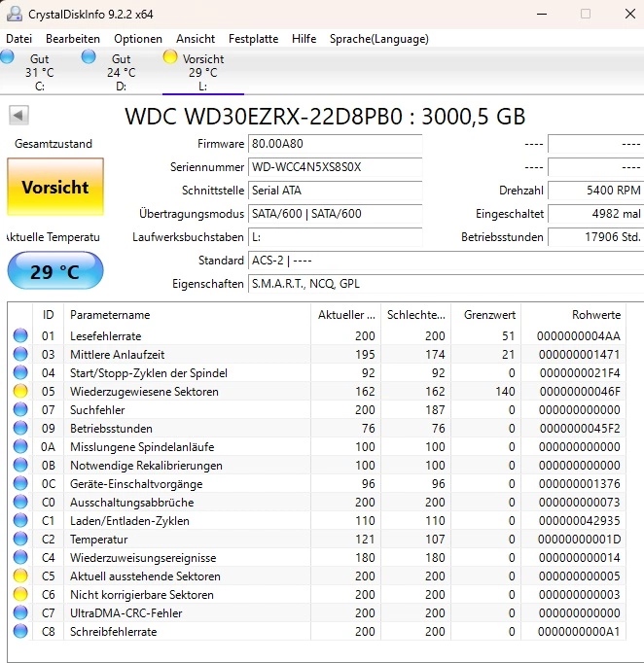This screenshot has width=644, height=663.
Task: Click the CrystalDiskInfo app icon in the title bar
Action: pos(15,14)
